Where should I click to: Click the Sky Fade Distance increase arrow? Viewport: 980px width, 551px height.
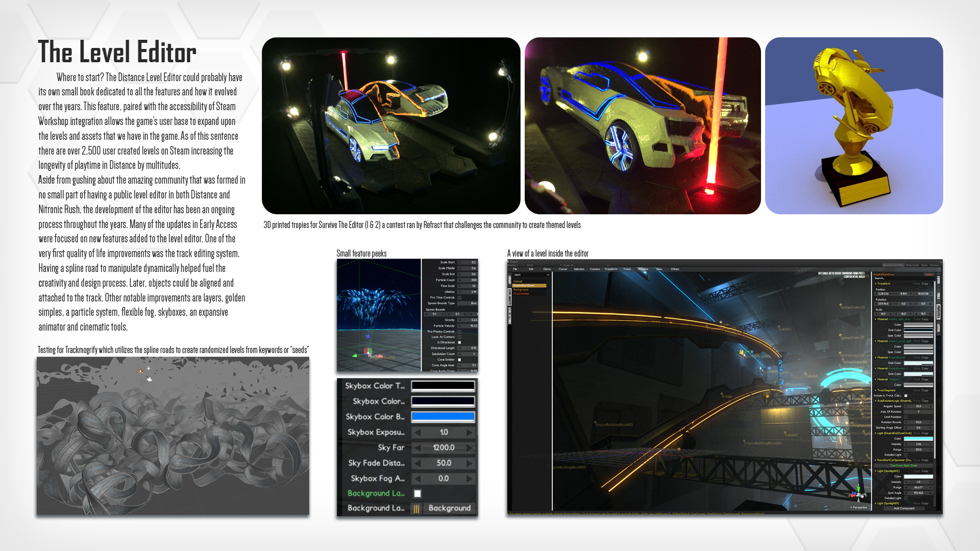pyautogui.click(x=469, y=463)
